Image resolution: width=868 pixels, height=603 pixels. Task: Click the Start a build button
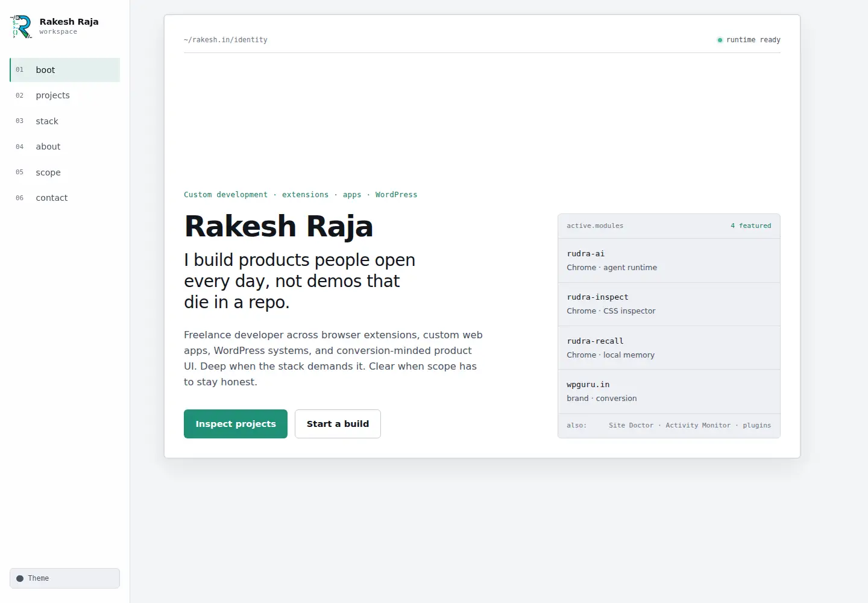338,424
